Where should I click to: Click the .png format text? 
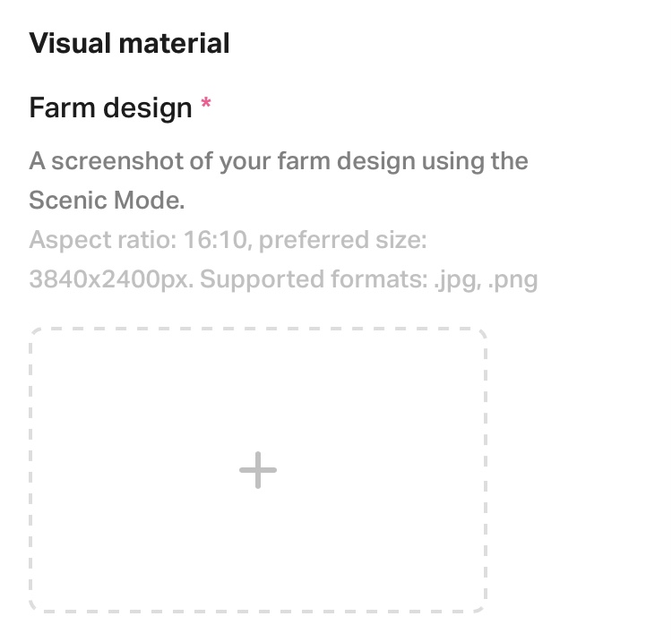513,280
